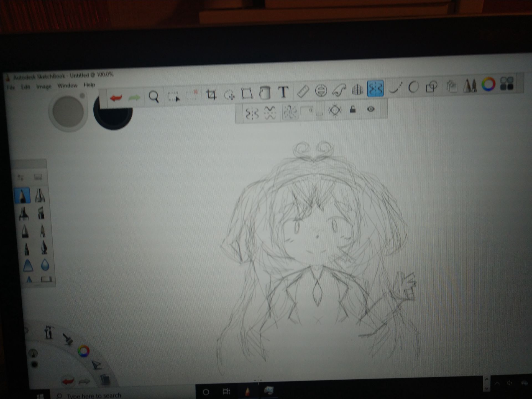Open the Windows Start menu
This screenshot has width=532, height=399.
[x=40, y=396]
